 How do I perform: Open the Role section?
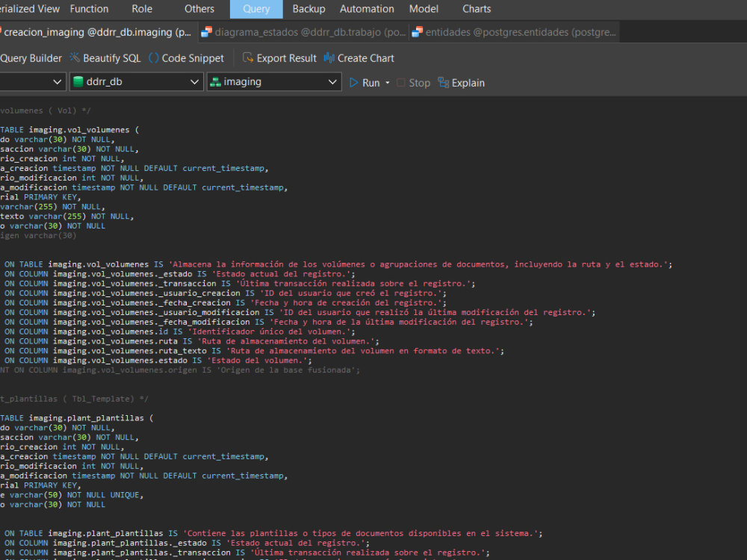(x=142, y=9)
